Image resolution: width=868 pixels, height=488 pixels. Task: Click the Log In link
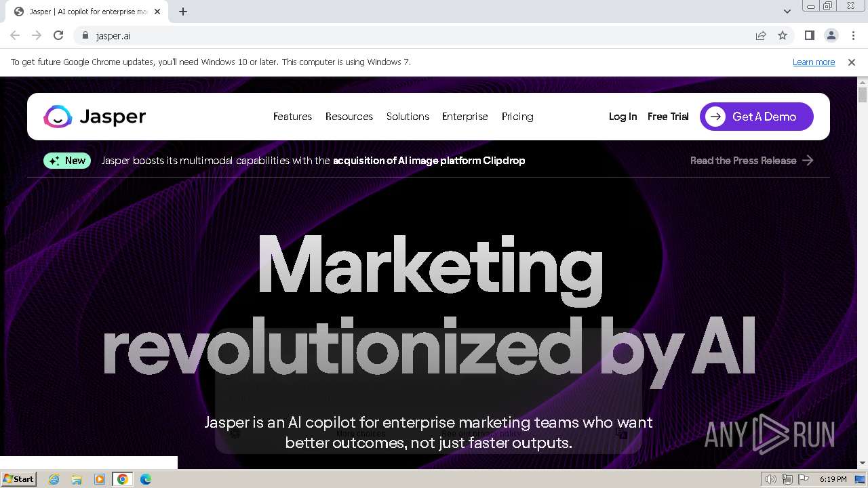tap(623, 117)
